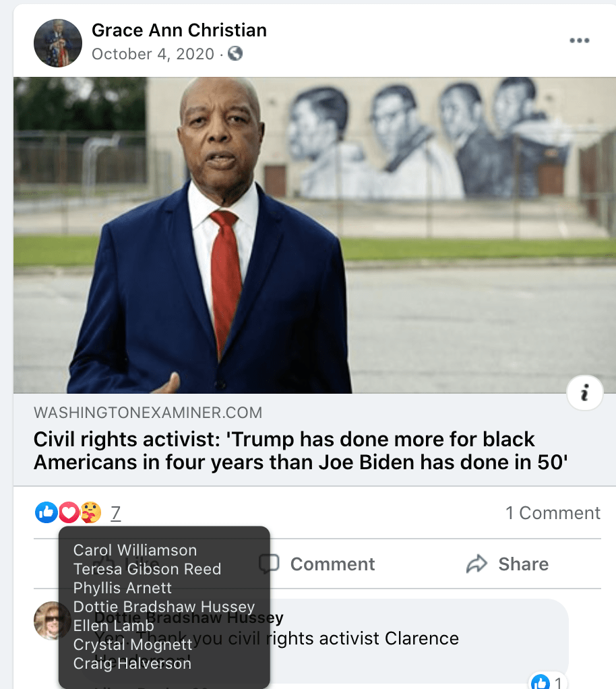
Task: Click the washingtonexaminer.com source label
Action: click(148, 413)
